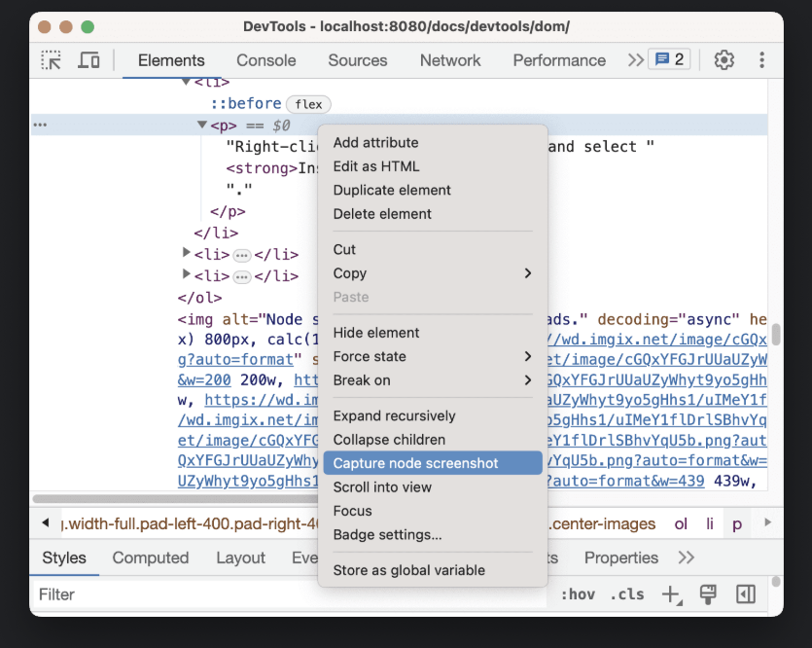812x648 pixels.
Task: Toggle the sidebar panel layout icon
Action: point(746,594)
